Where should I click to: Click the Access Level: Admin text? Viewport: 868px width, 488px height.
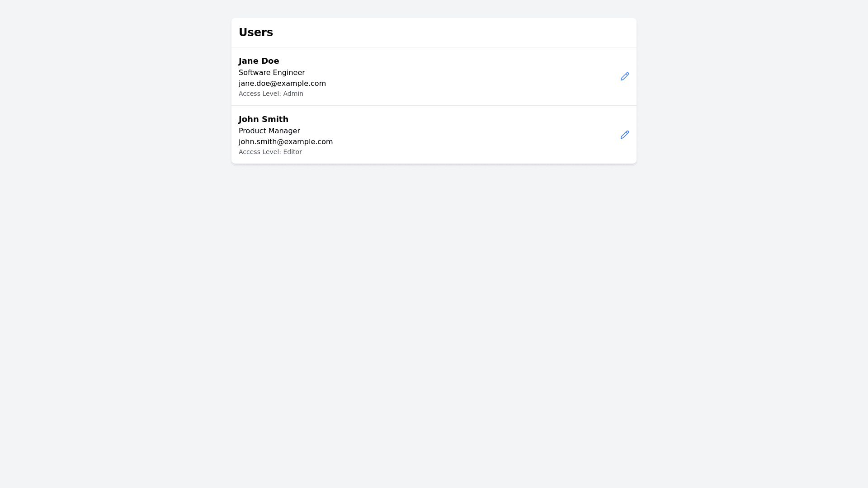point(271,94)
